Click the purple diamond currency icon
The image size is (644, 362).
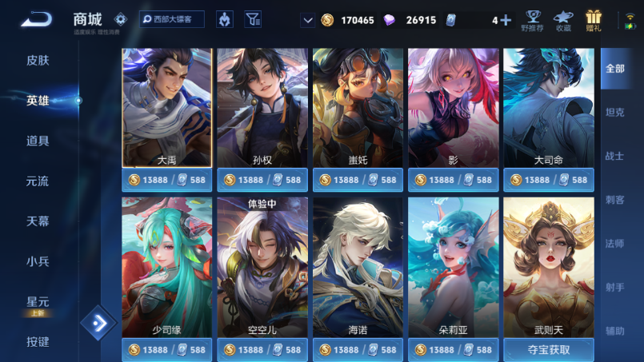[389, 20]
